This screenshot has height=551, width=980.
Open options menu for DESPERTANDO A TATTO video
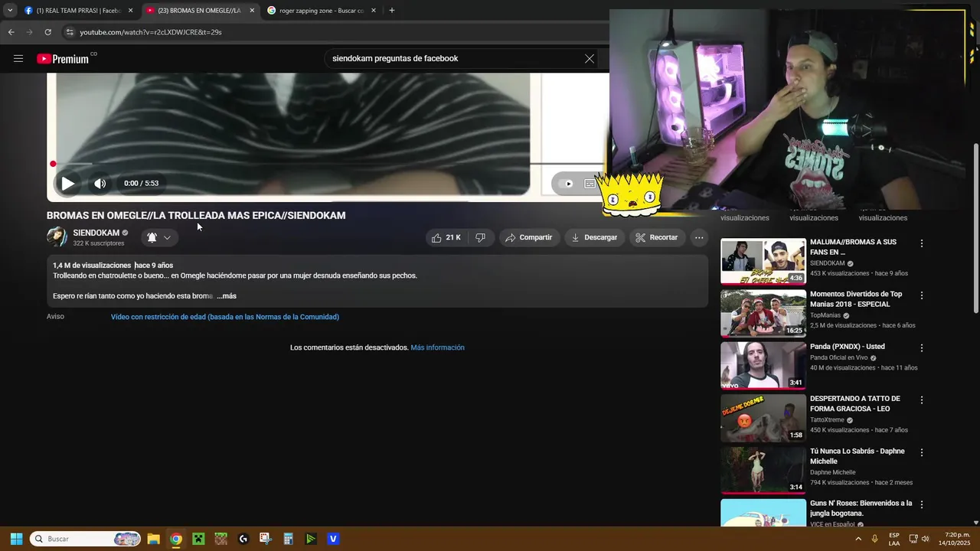(922, 400)
